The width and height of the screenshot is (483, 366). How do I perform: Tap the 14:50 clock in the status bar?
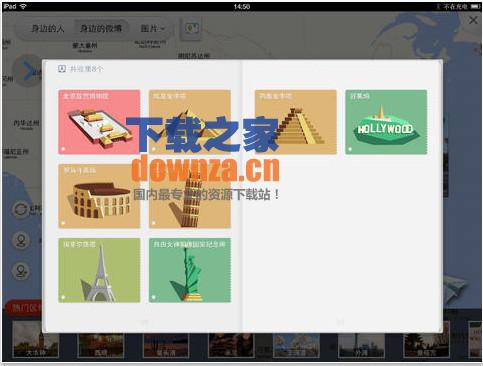coord(242,6)
